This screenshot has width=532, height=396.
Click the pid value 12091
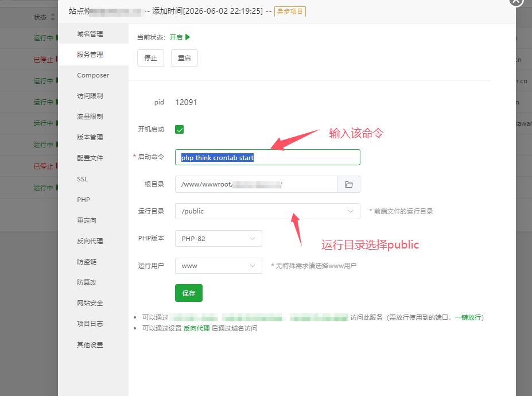coord(186,103)
